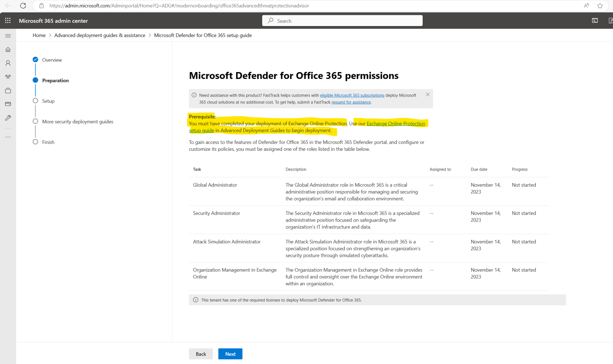Select the Finish step circle

(x=35, y=142)
